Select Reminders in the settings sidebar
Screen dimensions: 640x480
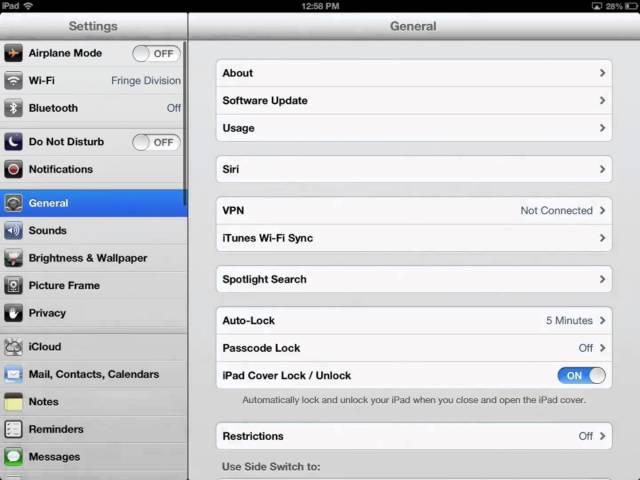[56, 429]
